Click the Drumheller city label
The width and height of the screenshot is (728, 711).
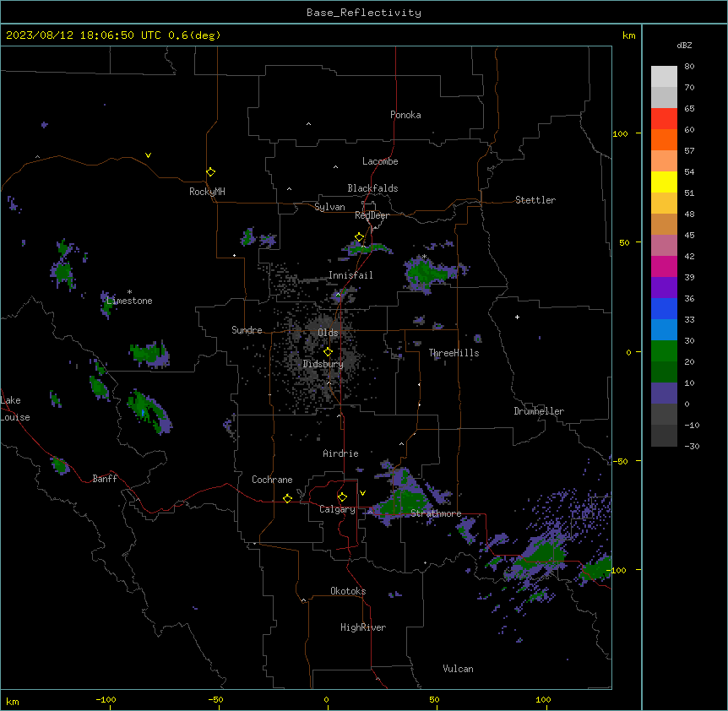[x=539, y=411]
